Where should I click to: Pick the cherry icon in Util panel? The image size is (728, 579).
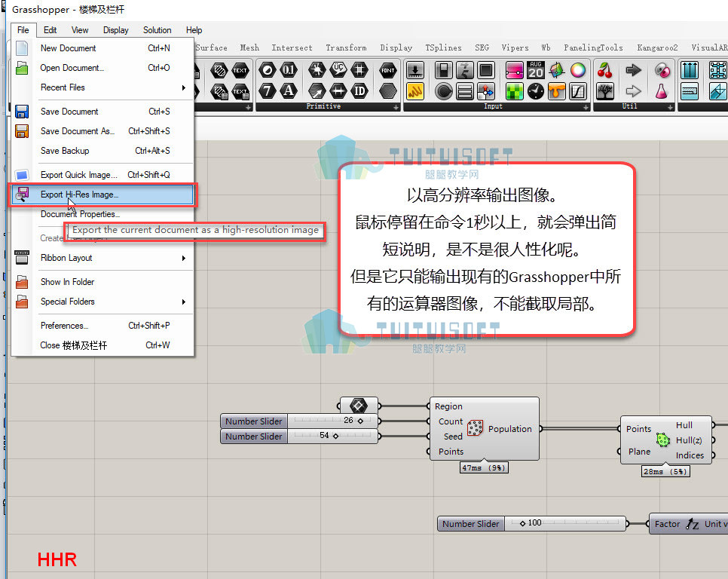coord(604,70)
